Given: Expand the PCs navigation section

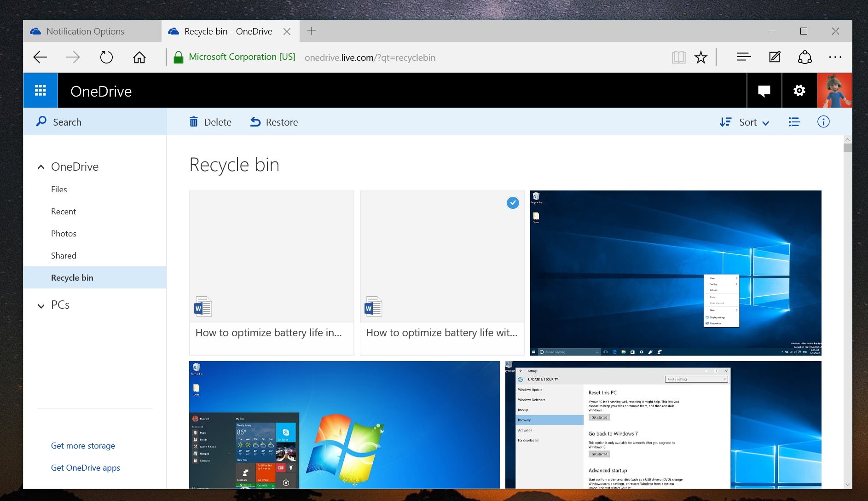Looking at the screenshot, I should (41, 305).
